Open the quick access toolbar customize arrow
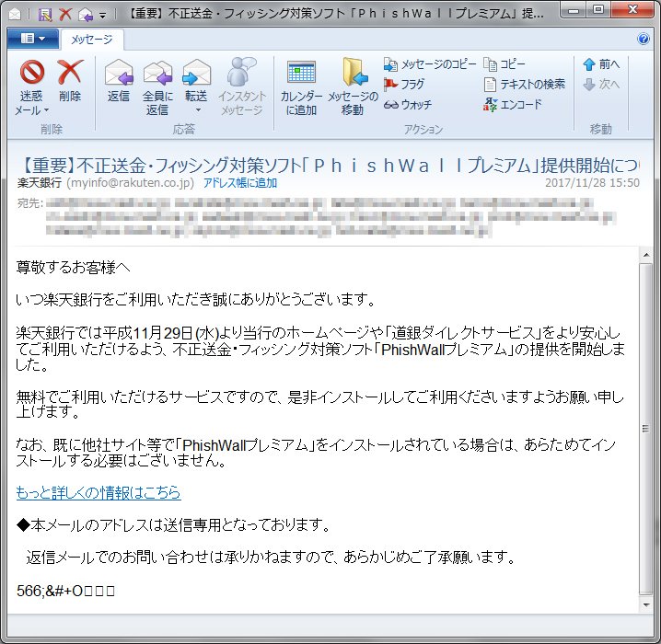 tap(102, 16)
